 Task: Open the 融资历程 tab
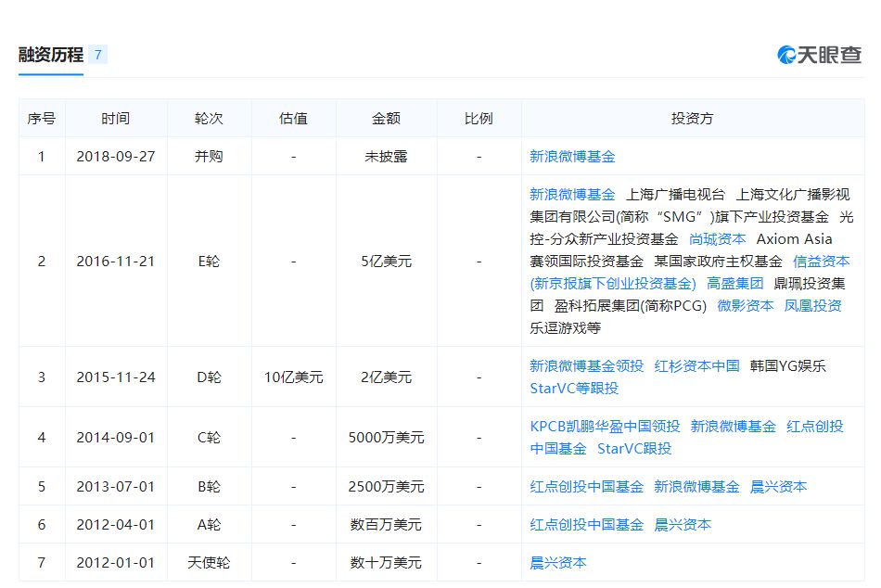(x=51, y=55)
